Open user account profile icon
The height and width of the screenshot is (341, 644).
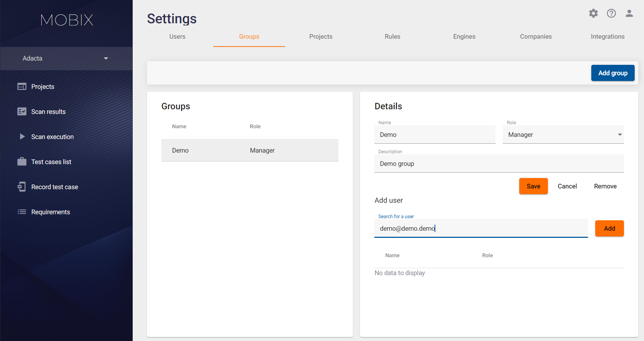[x=629, y=13]
